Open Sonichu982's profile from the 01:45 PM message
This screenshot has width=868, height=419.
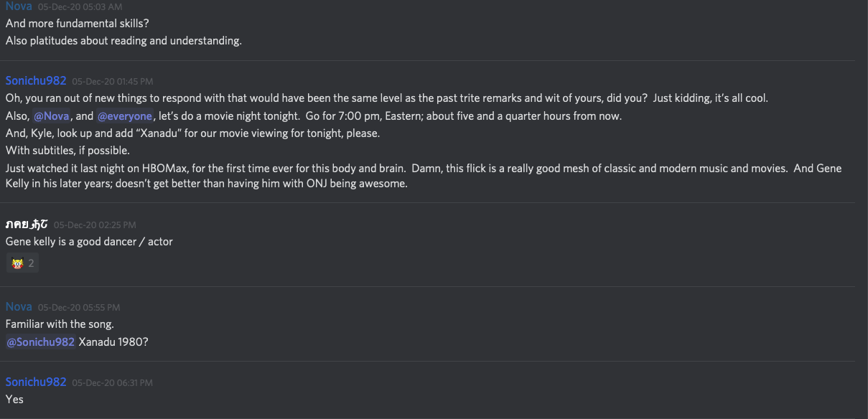36,80
